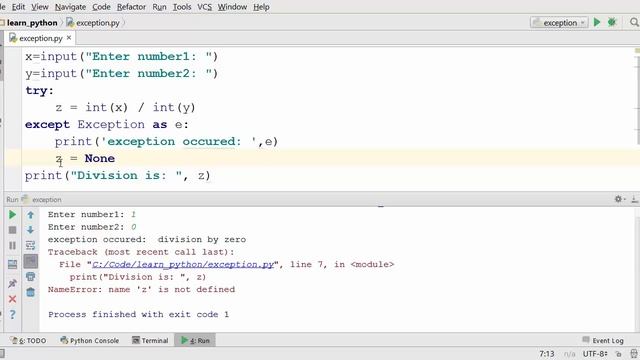The height and width of the screenshot is (360, 640).
Task: Open the Window menu
Action: pyautogui.click(x=232, y=7)
